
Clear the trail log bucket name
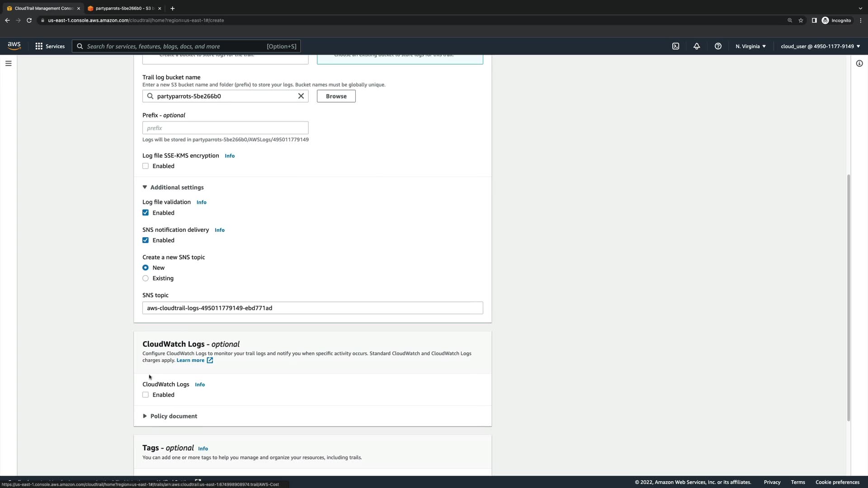(x=301, y=96)
